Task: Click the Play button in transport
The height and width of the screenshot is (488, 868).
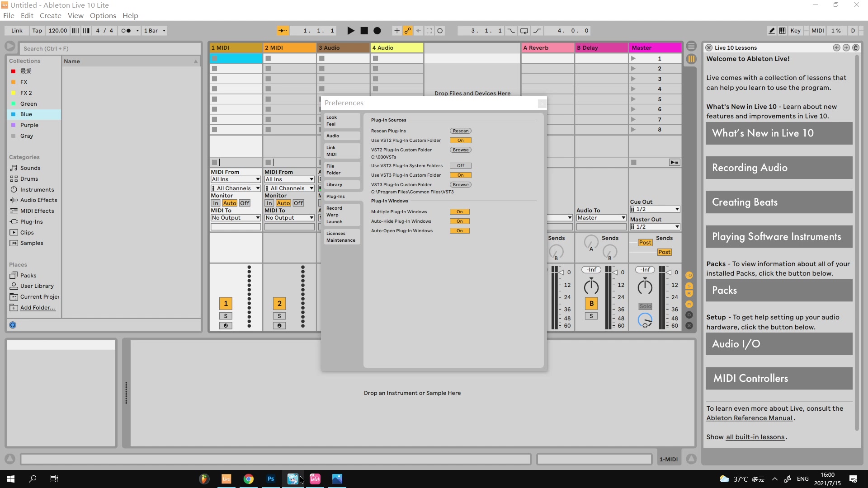Action: [350, 30]
